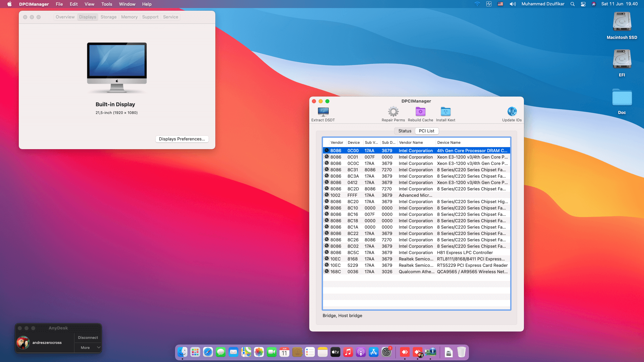The height and width of the screenshot is (362, 644).
Task: Switch to the Status tab in DPCIManager
Action: [x=405, y=131]
